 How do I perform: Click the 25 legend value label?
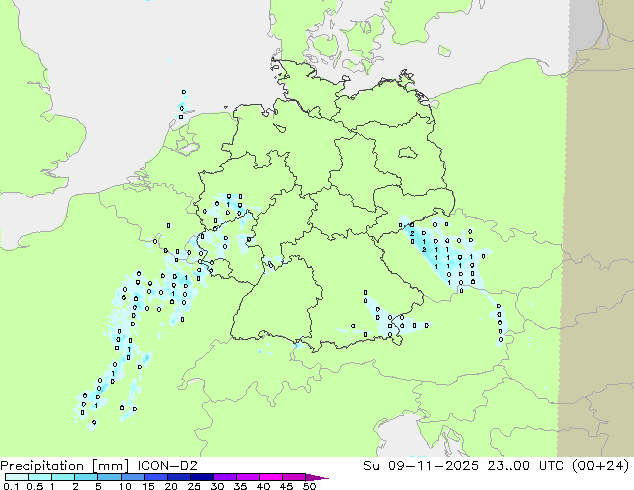[194, 486]
